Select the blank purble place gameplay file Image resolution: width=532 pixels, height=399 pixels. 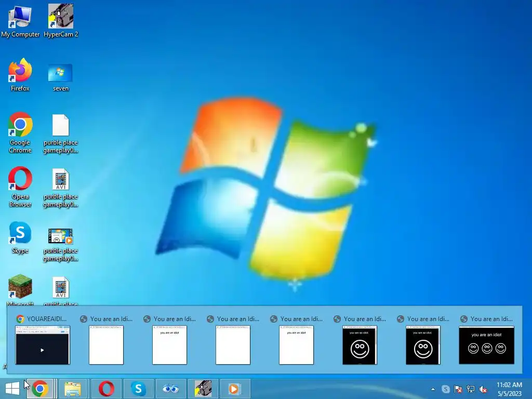click(x=60, y=134)
